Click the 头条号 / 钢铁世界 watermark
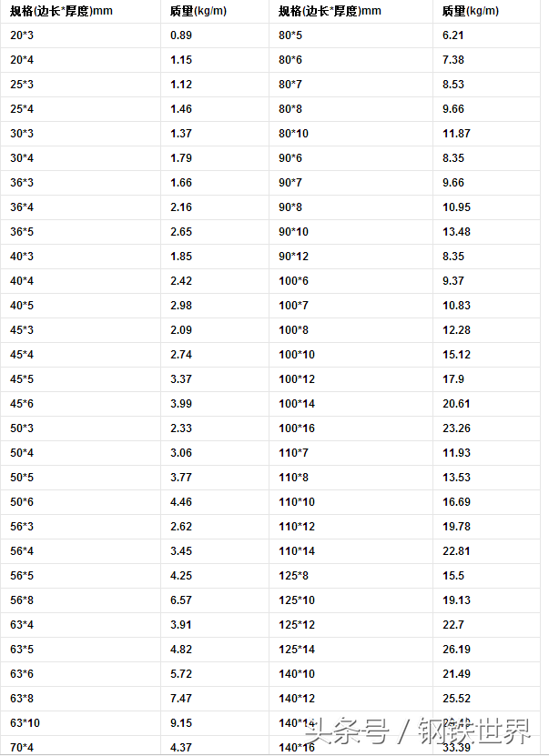The width and height of the screenshot is (549, 756). click(418, 731)
